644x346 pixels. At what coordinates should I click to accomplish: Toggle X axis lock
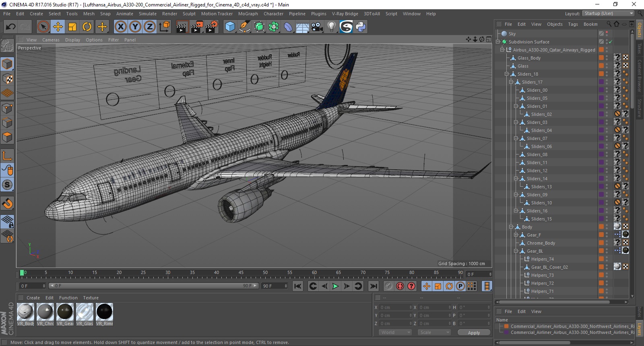point(120,27)
